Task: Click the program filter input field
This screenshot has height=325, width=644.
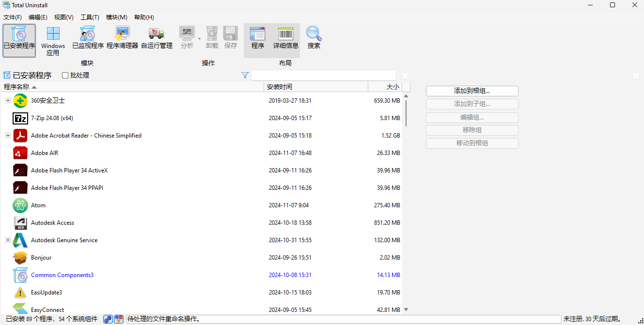Action: (324, 76)
